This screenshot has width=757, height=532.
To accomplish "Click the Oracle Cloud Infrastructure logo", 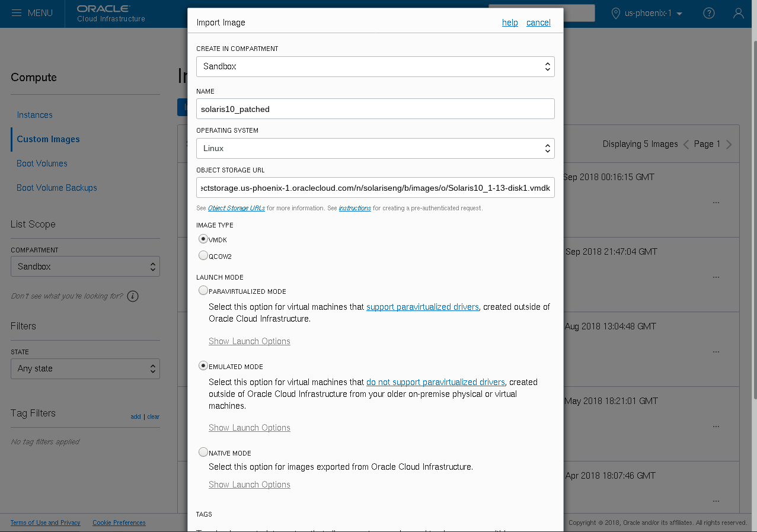I will pyautogui.click(x=111, y=14).
